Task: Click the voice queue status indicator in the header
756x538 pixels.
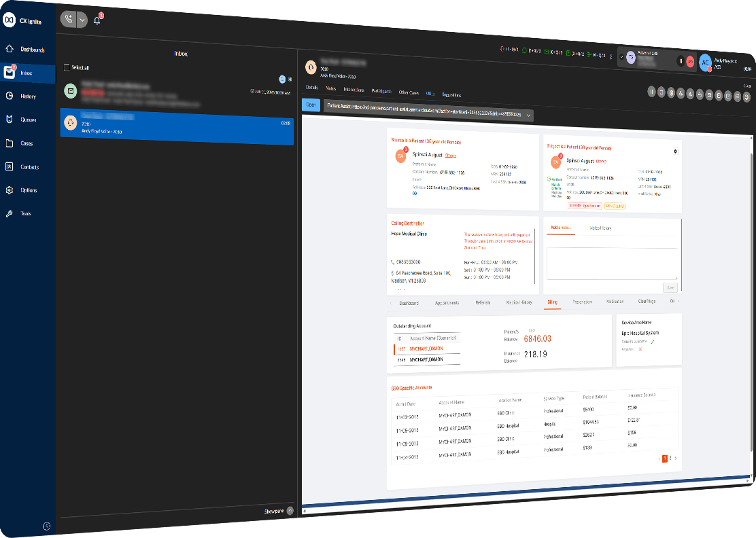Action: [x=509, y=49]
